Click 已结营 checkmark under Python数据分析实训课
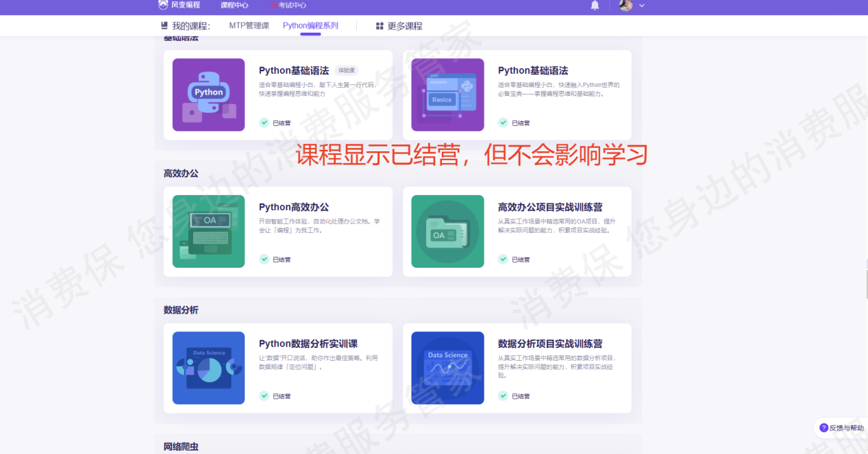Screen dimensions: 868x454 tap(264, 396)
